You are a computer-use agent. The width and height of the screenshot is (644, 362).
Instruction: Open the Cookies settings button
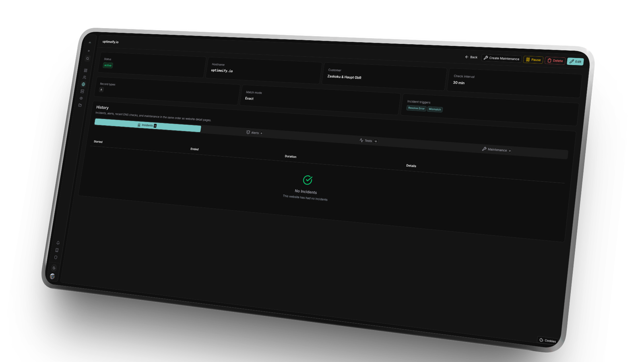(x=548, y=340)
